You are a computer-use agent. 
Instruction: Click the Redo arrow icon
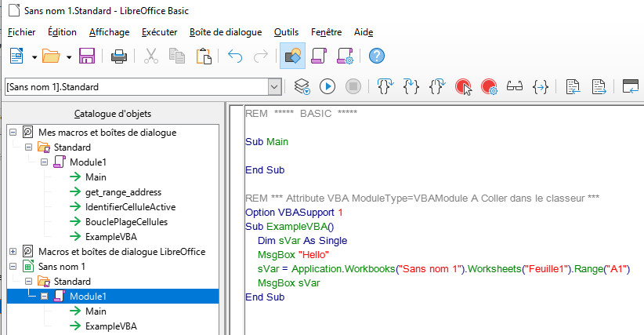tap(261, 56)
